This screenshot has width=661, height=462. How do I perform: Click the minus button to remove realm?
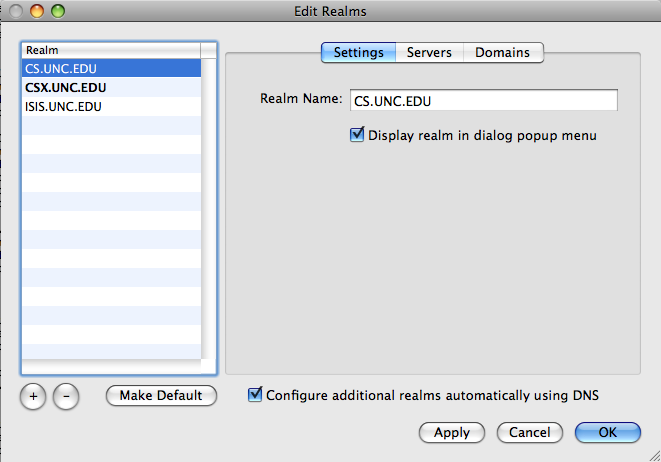tap(66, 396)
